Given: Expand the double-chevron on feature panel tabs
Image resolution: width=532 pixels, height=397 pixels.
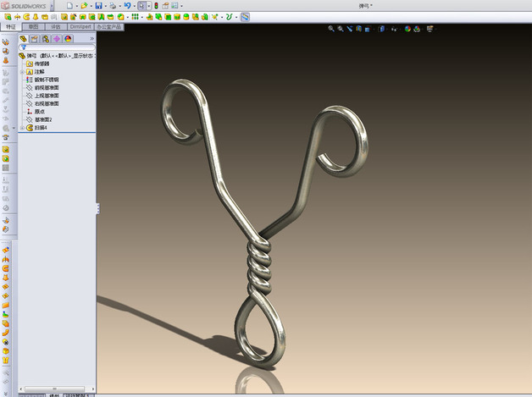Looking at the screenshot, I should [91, 39].
